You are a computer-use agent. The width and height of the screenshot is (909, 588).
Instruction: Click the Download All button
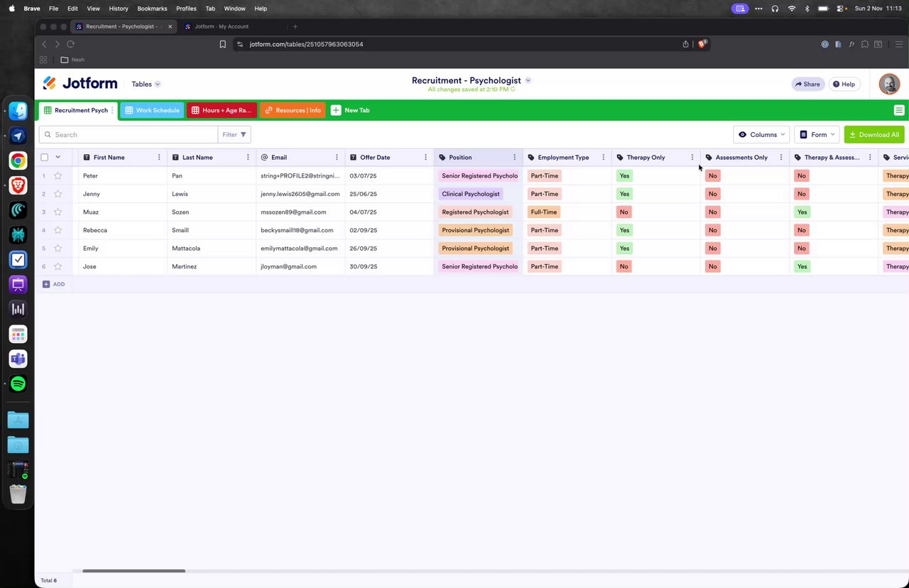(874, 134)
